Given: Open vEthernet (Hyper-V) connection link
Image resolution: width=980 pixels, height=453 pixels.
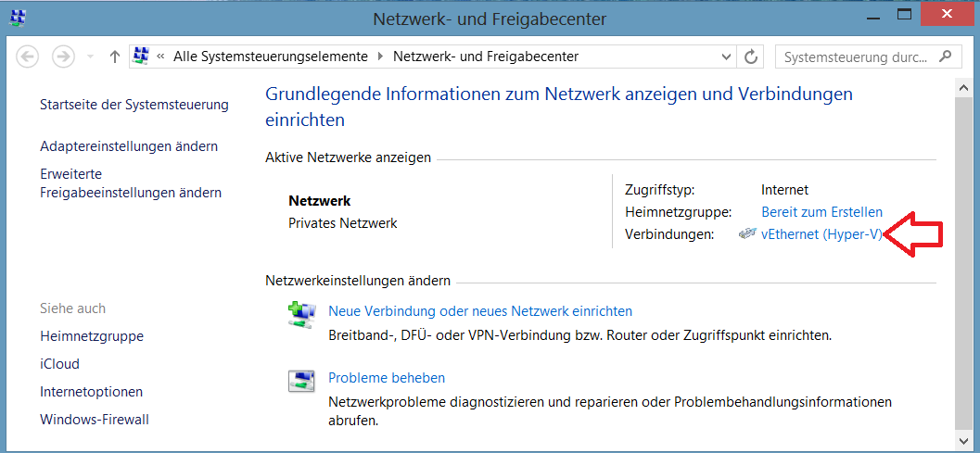Looking at the screenshot, I should coord(821,234).
